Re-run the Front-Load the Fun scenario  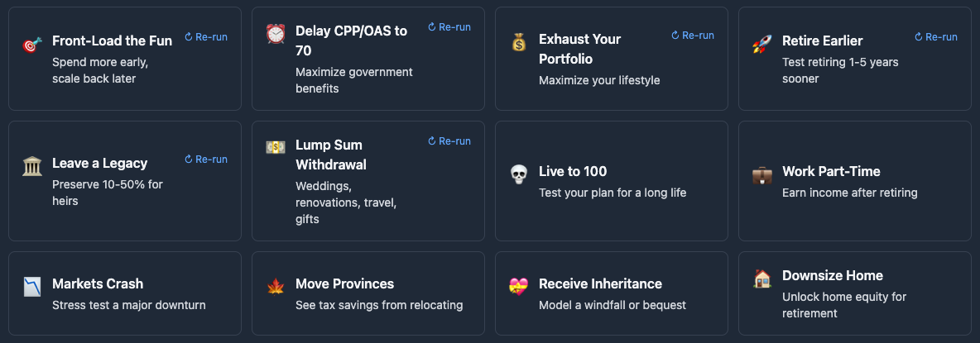[x=206, y=37]
